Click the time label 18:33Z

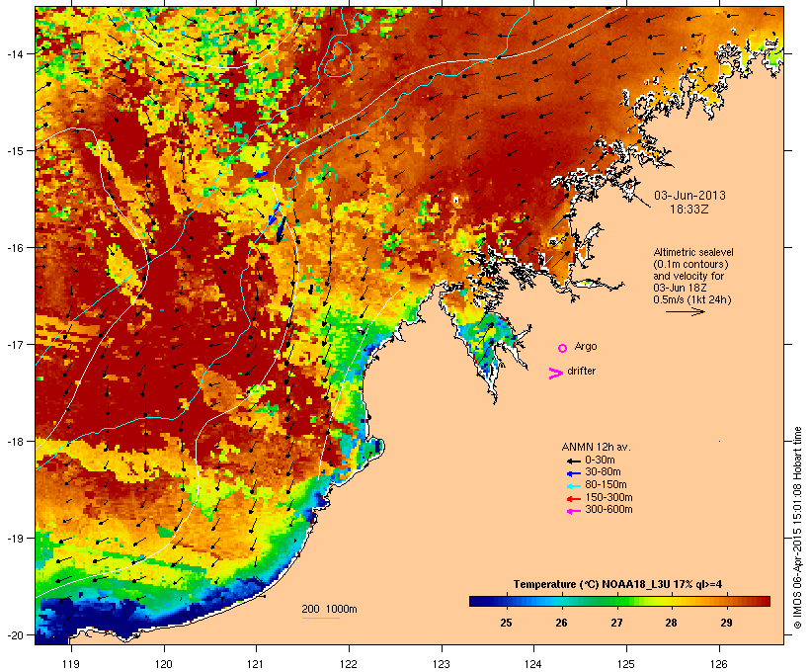coord(689,210)
